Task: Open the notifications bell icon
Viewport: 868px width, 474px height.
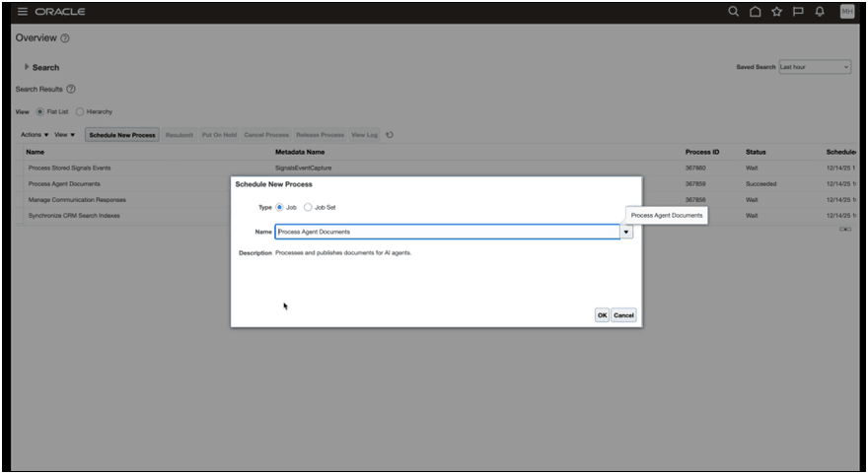Action: click(820, 12)
